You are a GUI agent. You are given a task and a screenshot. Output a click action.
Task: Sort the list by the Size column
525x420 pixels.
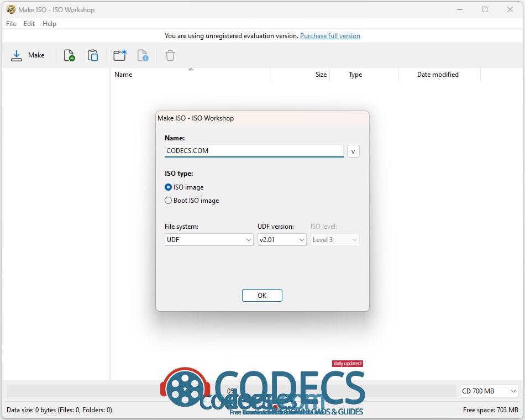coord(300,75)
